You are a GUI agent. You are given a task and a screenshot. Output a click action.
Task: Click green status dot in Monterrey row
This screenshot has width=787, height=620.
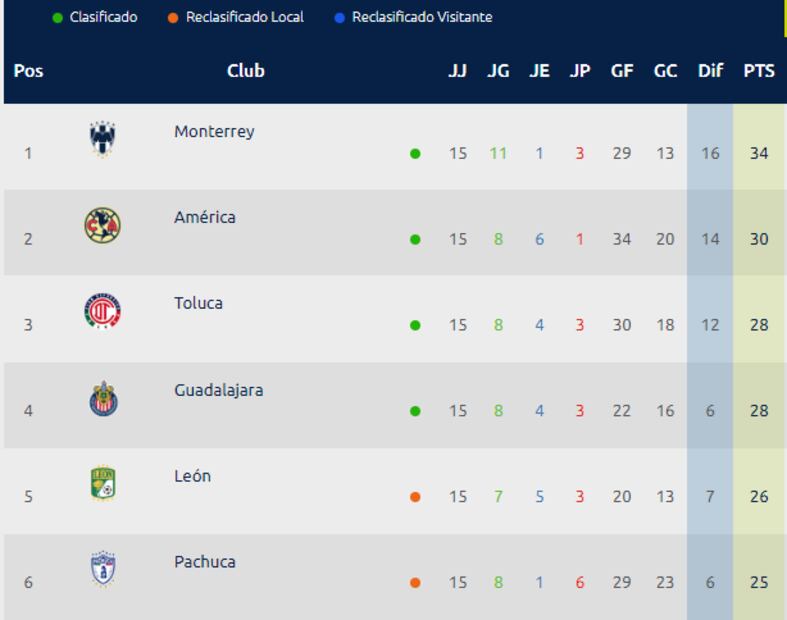pos(415,154)
